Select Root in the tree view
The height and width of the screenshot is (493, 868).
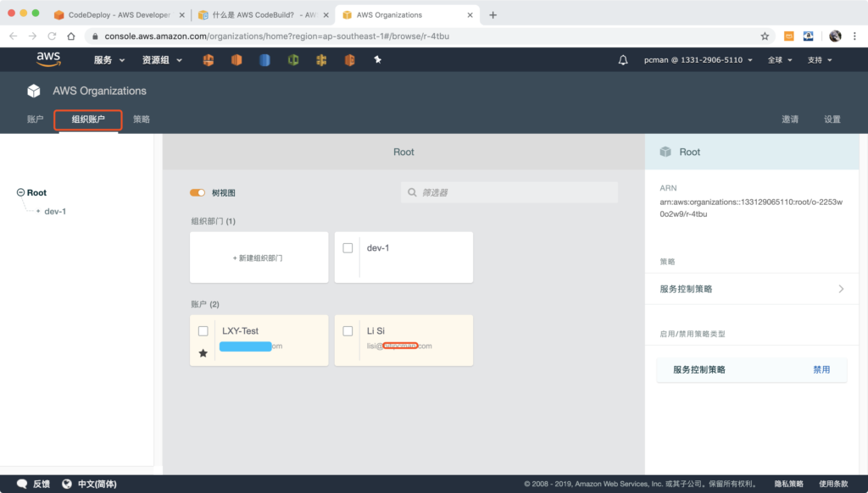[x=36, y=192]
